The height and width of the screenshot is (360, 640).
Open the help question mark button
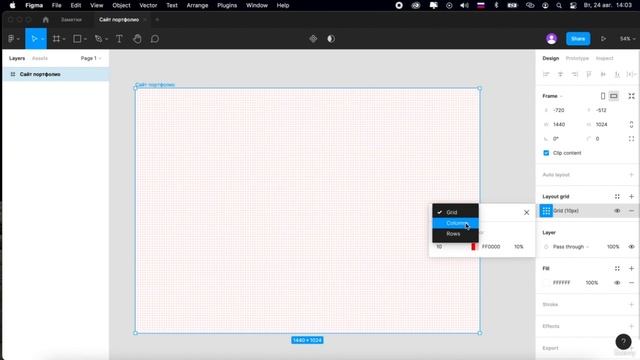623,342
